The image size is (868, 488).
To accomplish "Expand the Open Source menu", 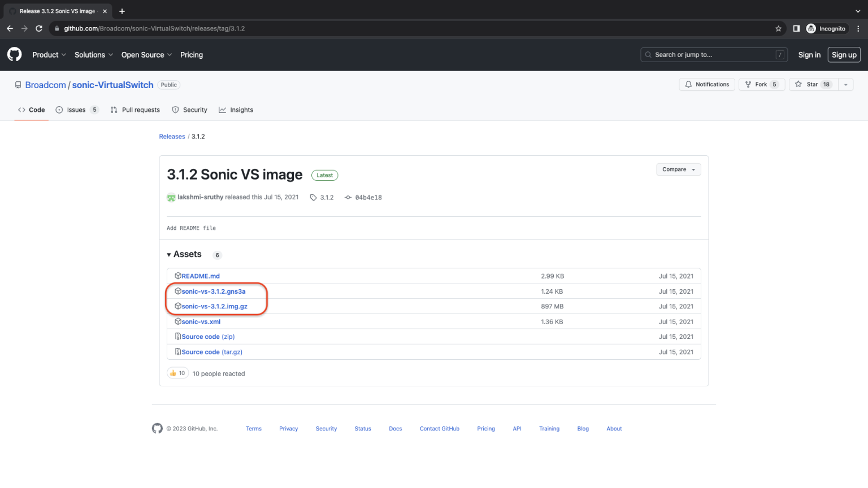I will 146,55.
